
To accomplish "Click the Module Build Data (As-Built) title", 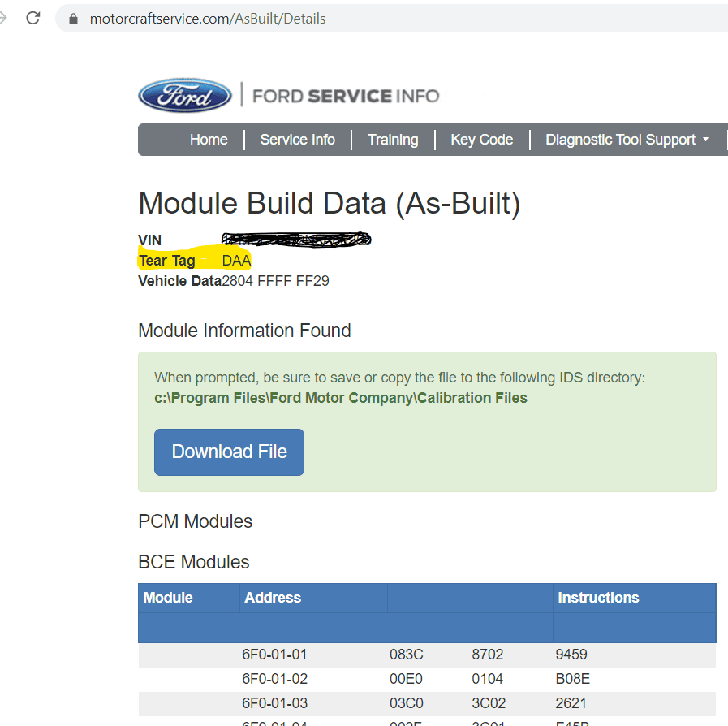I will [x=330, y=204].
